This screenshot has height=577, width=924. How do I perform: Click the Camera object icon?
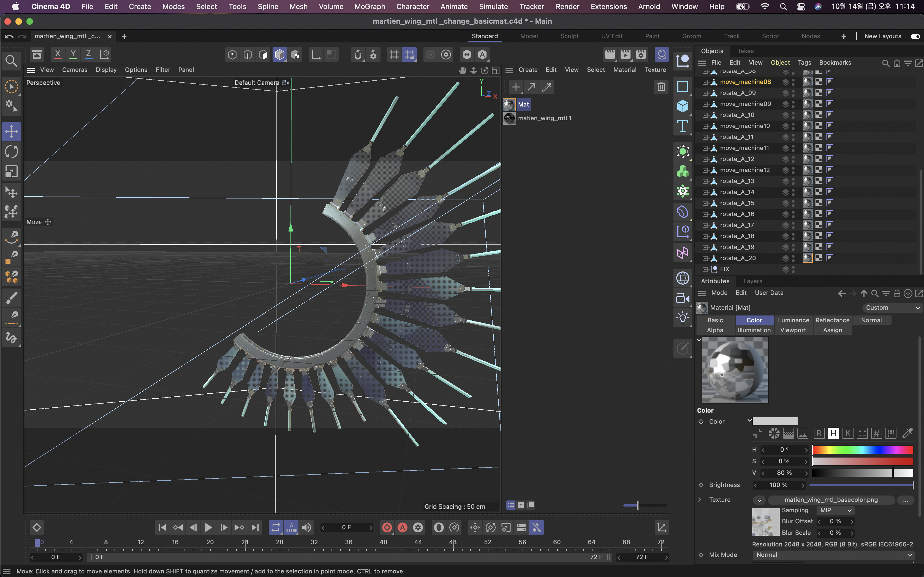tap(683, 298)
